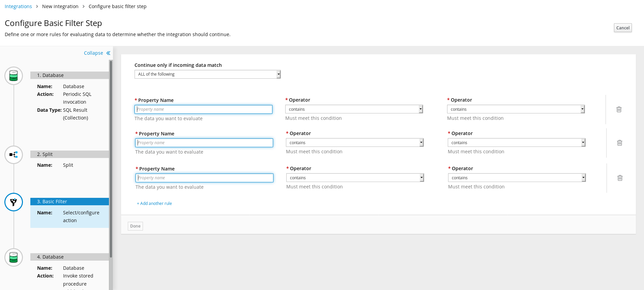Image resolution: width=644 pixels, height=290 pixels.
Task: Click the Split step icon
Action: pyautogui.click(x=13, y=155)
